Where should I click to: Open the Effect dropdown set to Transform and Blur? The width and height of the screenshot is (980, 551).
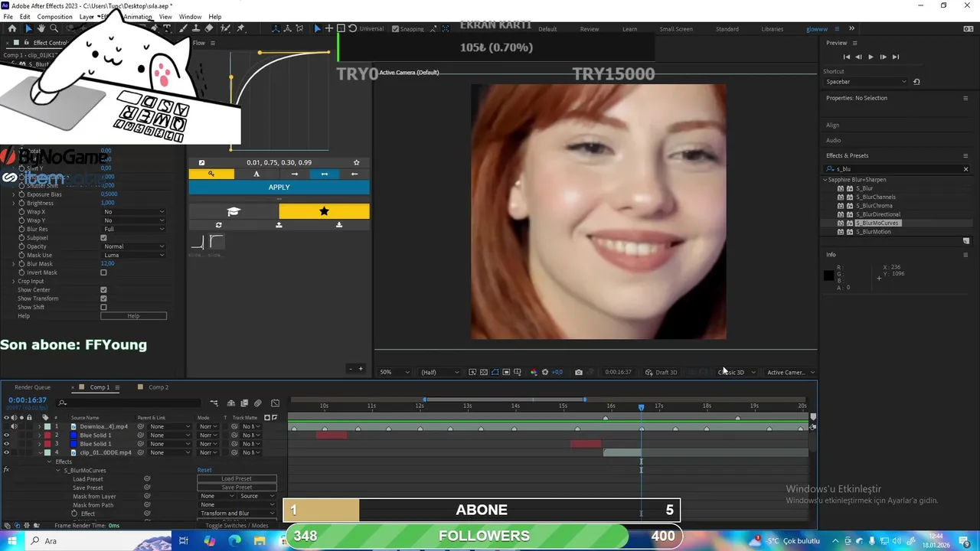(x=237, y=514)
